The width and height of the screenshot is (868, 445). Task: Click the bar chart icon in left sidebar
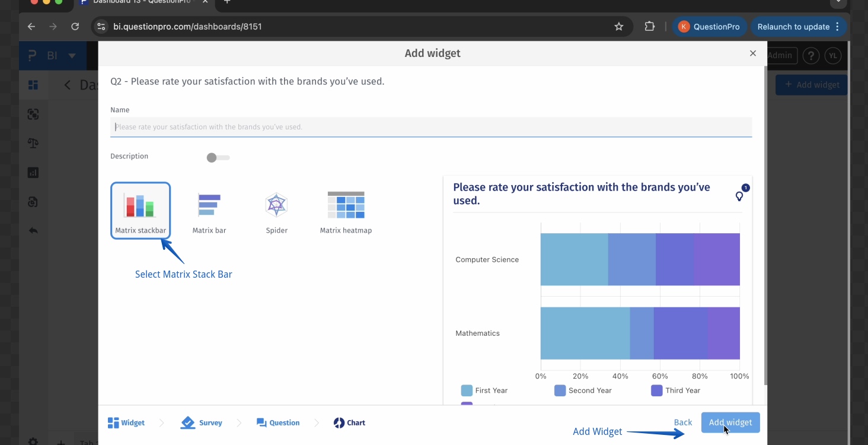coord(33,172)
